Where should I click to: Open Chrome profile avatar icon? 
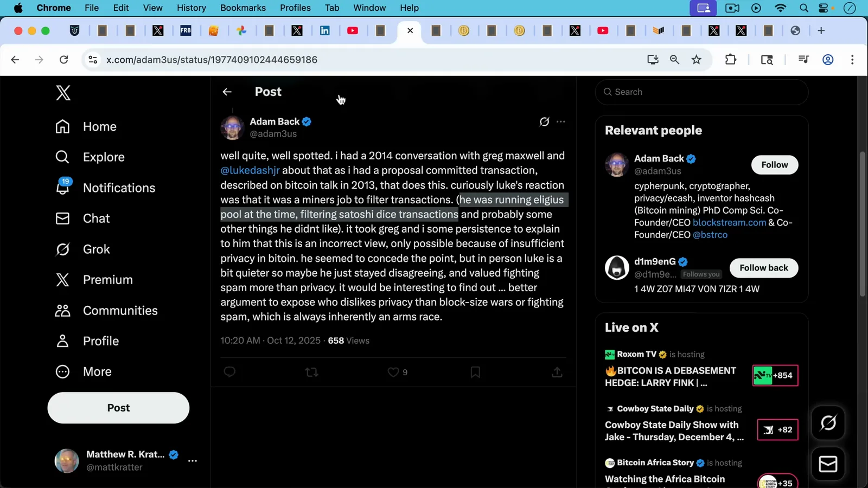tap(828, 60)
